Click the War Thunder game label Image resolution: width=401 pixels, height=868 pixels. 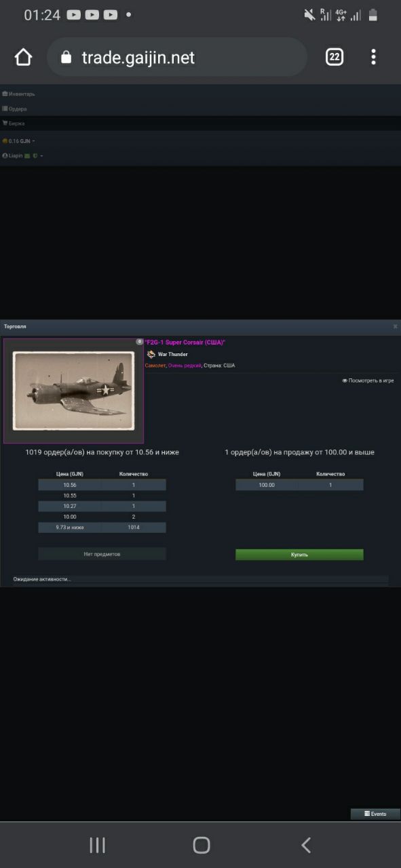173,355
